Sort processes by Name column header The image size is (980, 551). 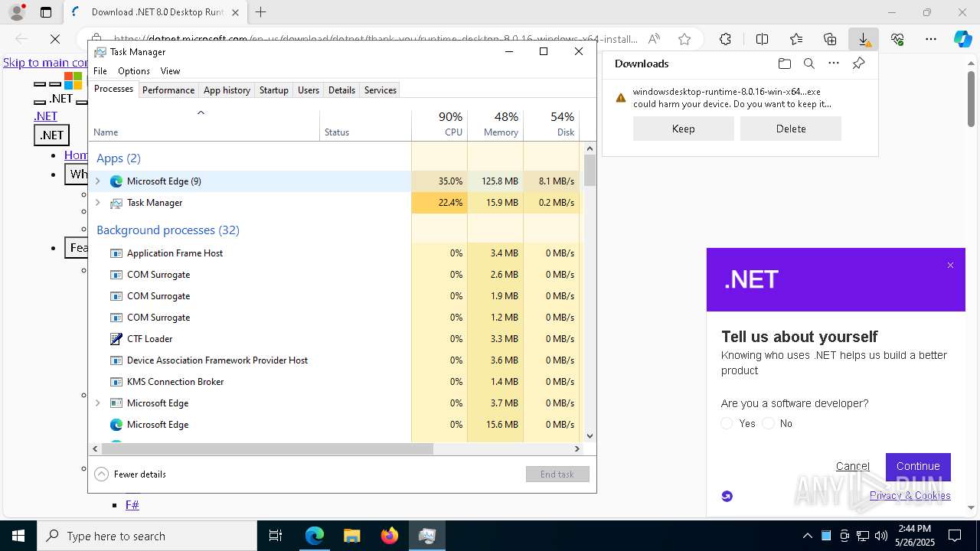[204, 125]
